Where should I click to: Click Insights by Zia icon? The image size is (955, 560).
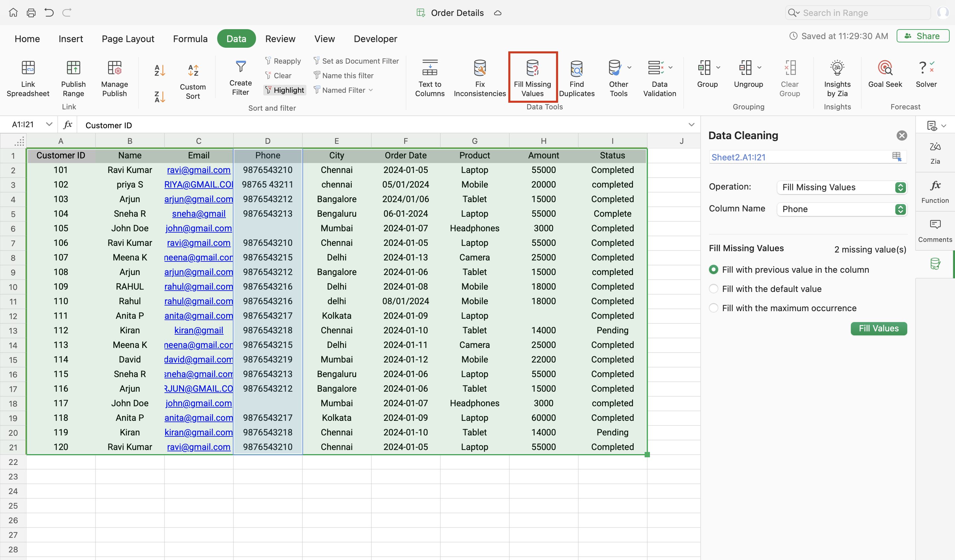pyautogui.click(x=837, y=69)
